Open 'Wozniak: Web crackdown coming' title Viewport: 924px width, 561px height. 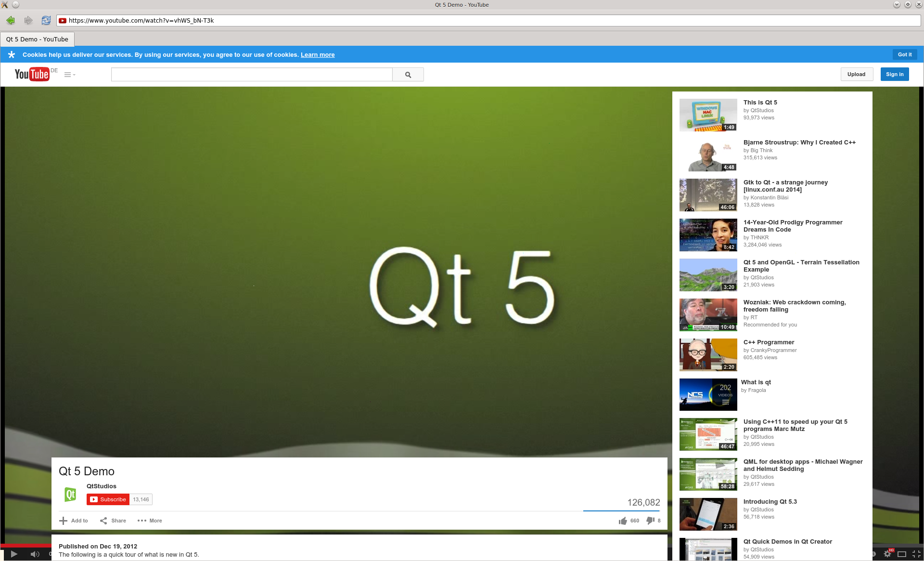(x=795, y=306)
